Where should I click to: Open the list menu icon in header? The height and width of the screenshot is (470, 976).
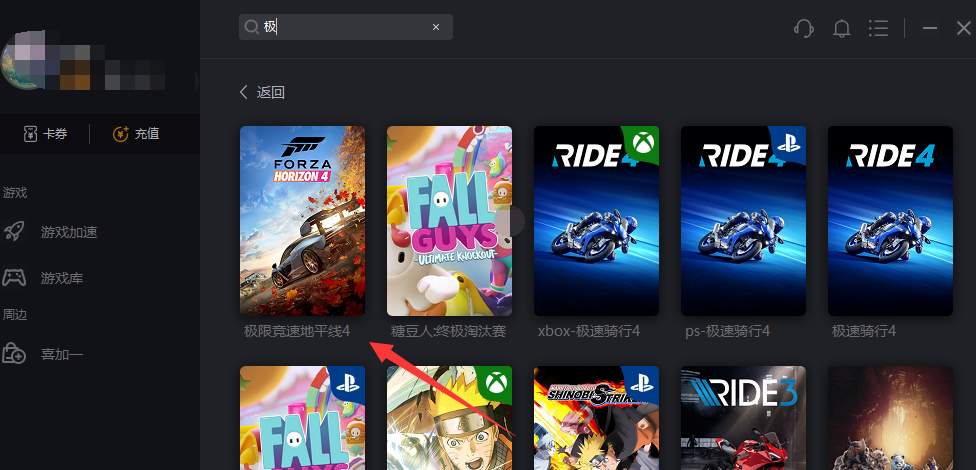(x=878, y=28)
